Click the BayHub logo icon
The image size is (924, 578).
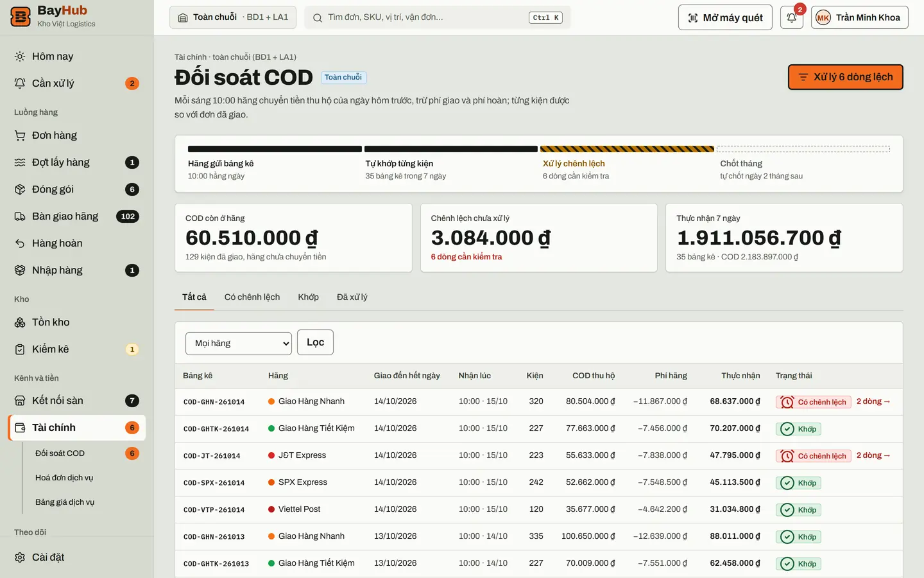(x=21, y=17)
